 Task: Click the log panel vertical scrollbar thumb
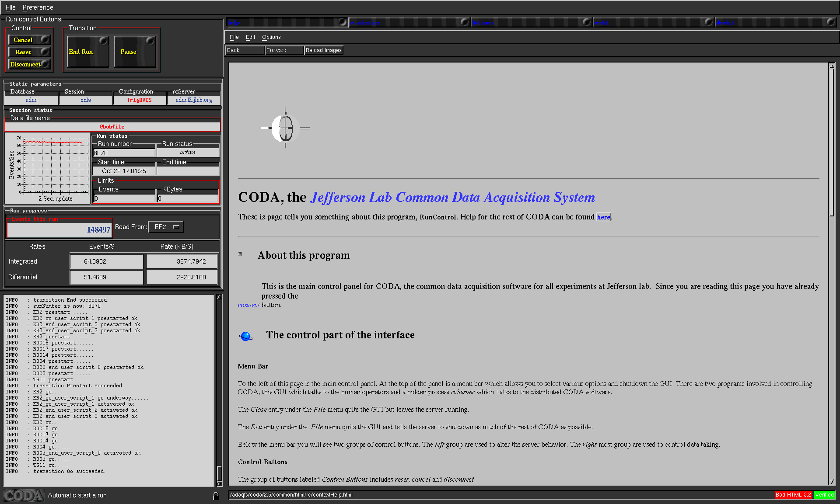(x=219, y=473)
